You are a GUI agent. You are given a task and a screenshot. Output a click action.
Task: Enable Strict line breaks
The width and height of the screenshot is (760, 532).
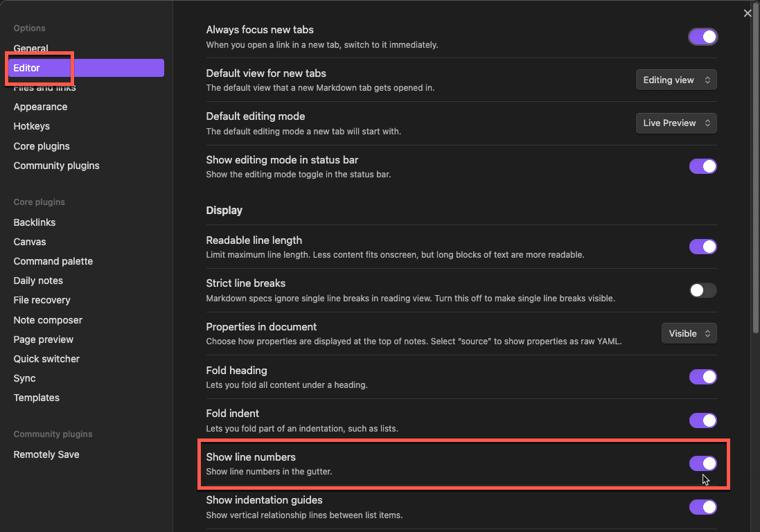[x=702, y=290]
